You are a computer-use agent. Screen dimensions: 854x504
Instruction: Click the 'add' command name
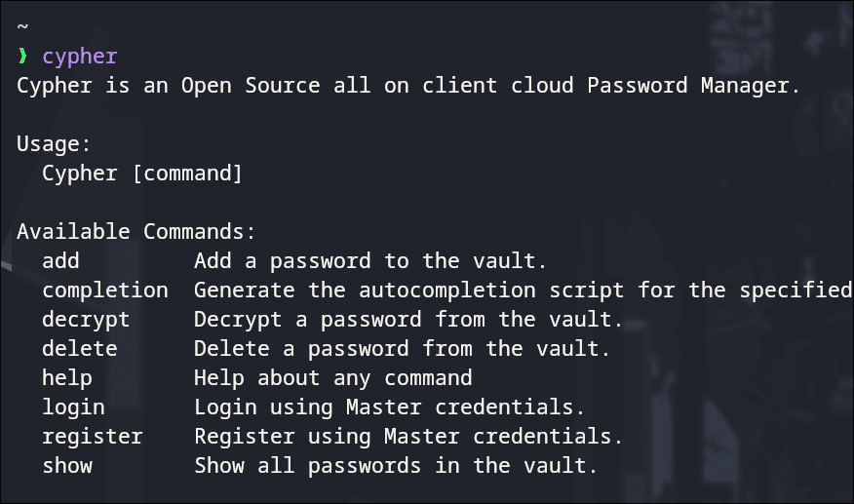pyautogui.click(x=60, y=261)
